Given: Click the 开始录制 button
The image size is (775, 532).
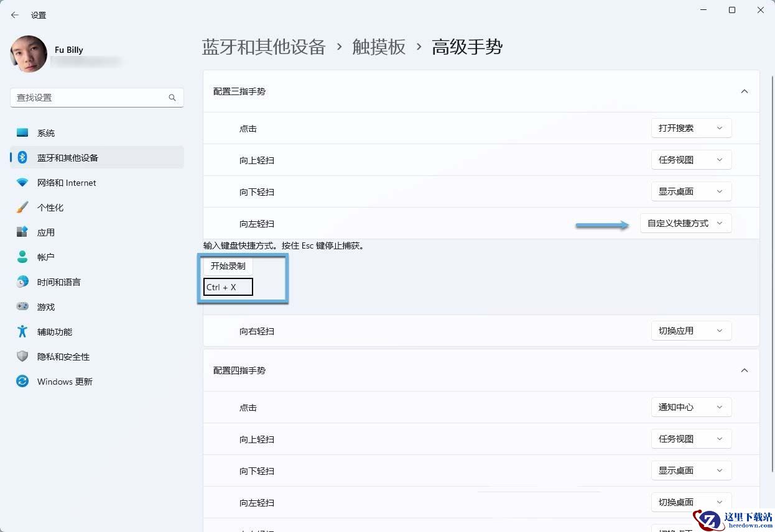Looking at the screenshot, I should (x=228, y=266).
